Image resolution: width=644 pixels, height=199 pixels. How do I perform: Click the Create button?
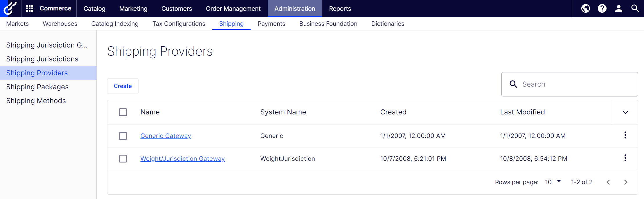[123, 86]
